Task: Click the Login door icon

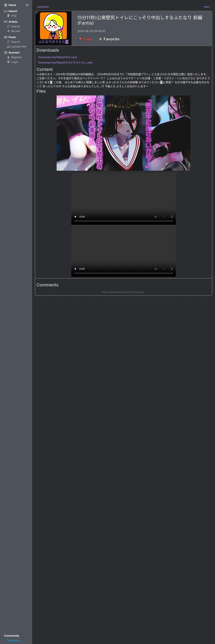Action: [x=9, y=62]
